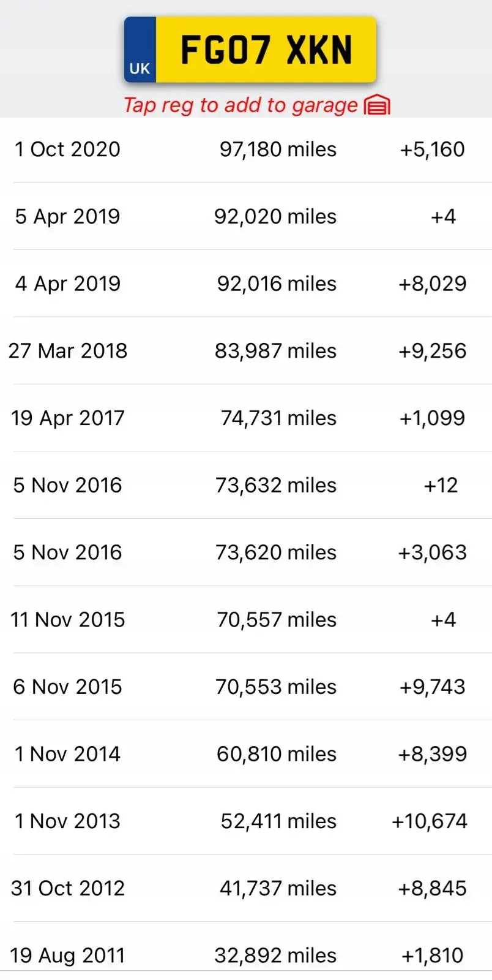The image size is (492, 980).
Task: Tap the 73,620 miles entry
Action: coord(275,552)
